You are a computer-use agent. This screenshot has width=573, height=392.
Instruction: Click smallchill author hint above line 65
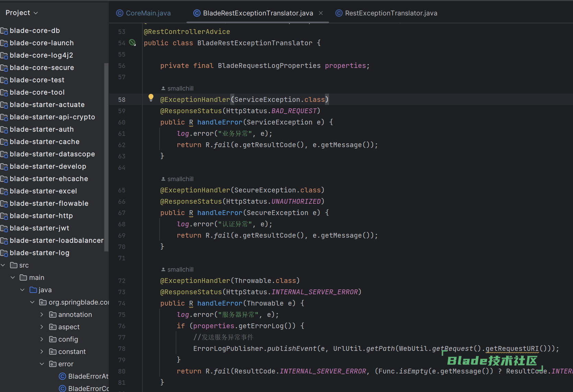point(177,179)
